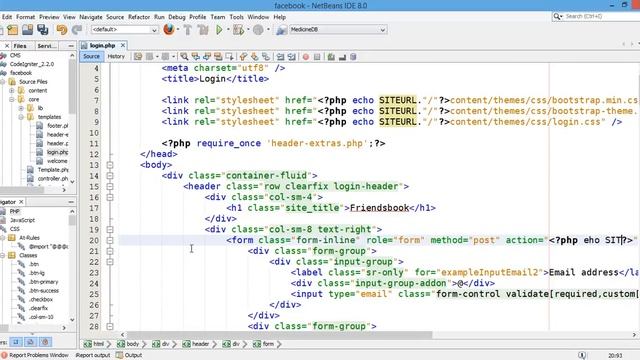Open the Navigate menu
The width and height of the screenshot is (640, 360).
pos(91,17)
